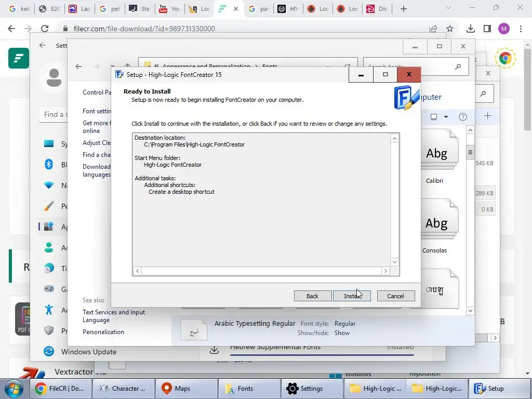This screenshot has height=399, width=532.
Task: Open Time & language icon in Settings
Action: [49, 268]
